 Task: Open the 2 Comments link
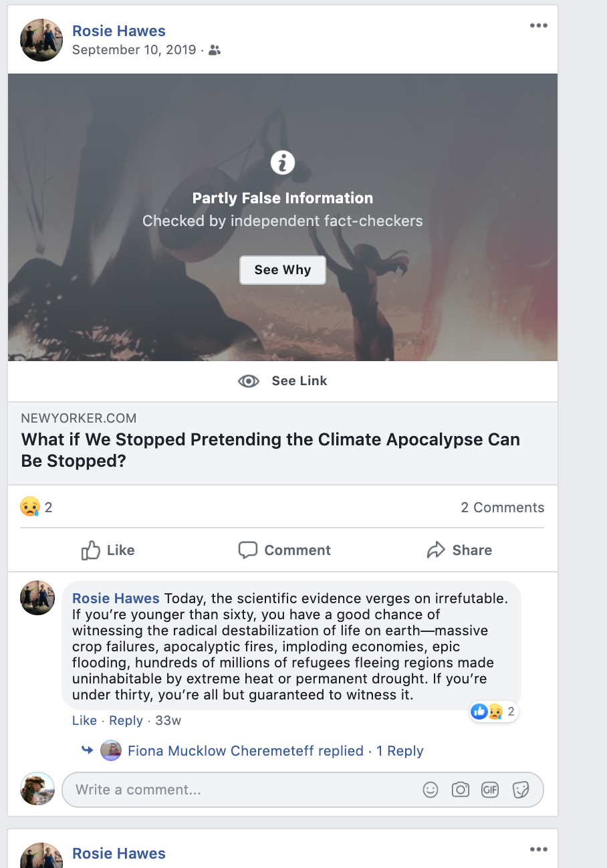(x=502, y=508)
